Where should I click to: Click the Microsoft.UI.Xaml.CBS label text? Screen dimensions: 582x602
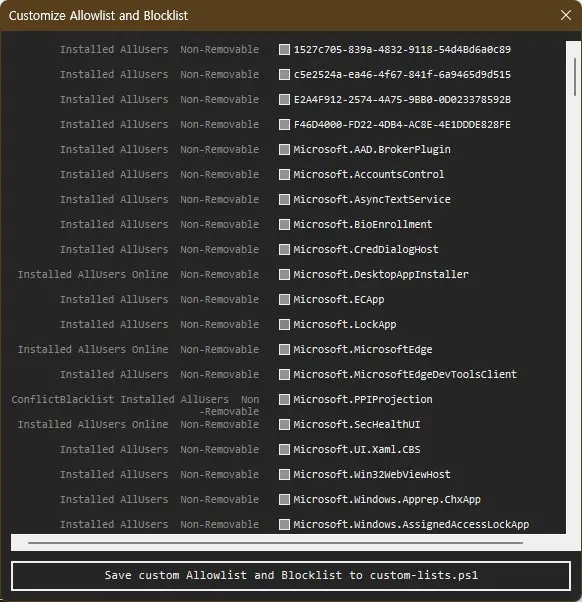(357, 449)
